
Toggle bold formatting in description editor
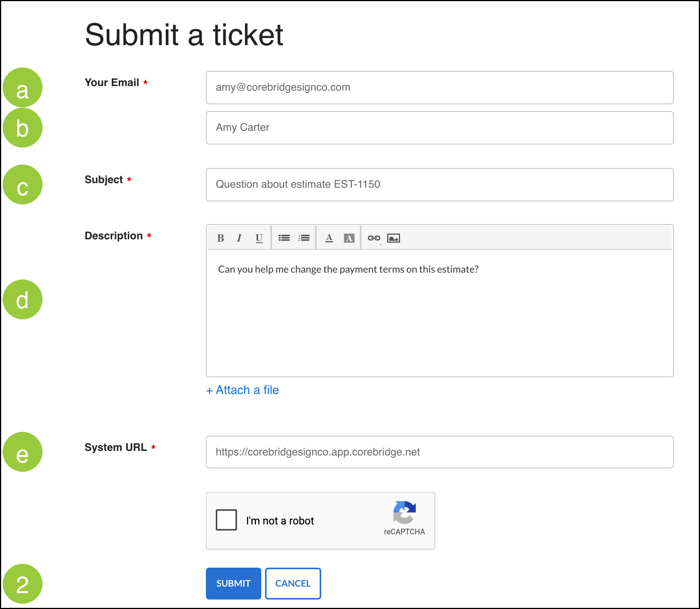(220, 238)
